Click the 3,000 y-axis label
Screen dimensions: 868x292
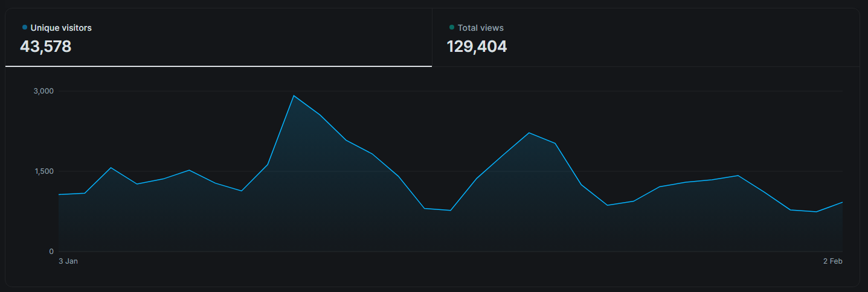(43, 91)
